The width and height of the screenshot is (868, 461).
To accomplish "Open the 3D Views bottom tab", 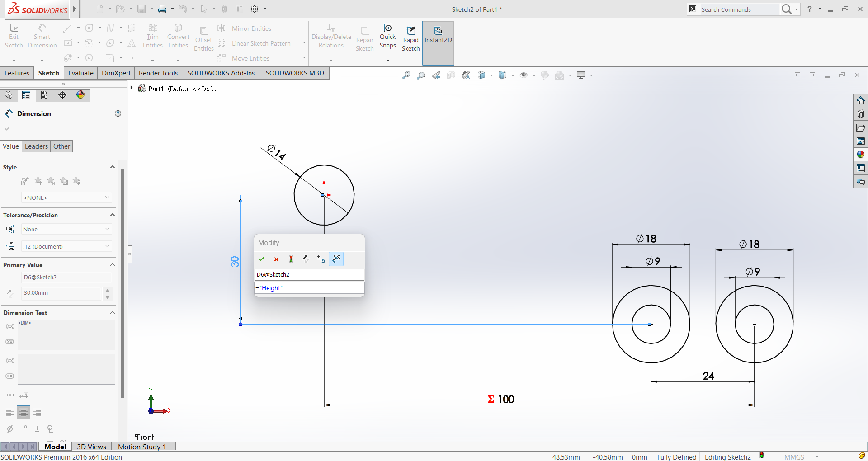I will point(91,447).
